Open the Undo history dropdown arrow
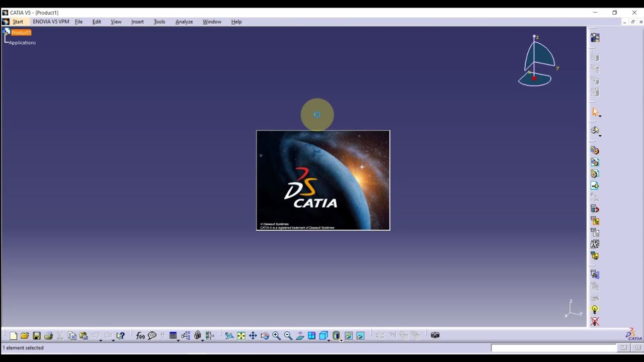The height and width of the screenshot is (362, 644). 101,340
